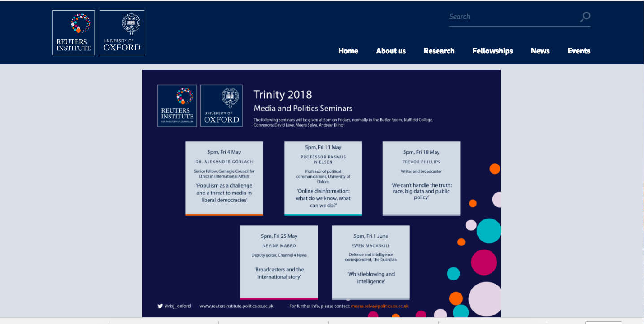Image resolution: width=644 pixels, height=324 pixels.
Task: Click the Trevor Phillips speaker name
Action: (421, 162)
